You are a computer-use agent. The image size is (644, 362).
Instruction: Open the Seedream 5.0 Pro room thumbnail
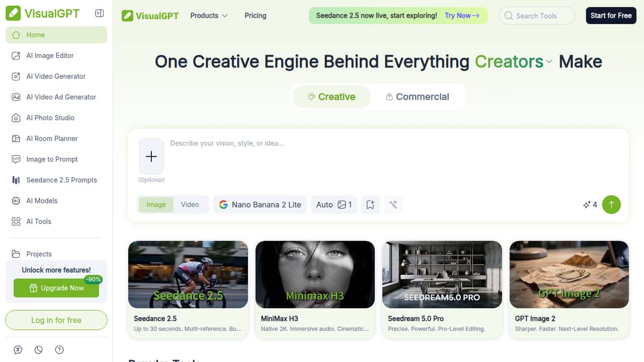pos(442,274)
